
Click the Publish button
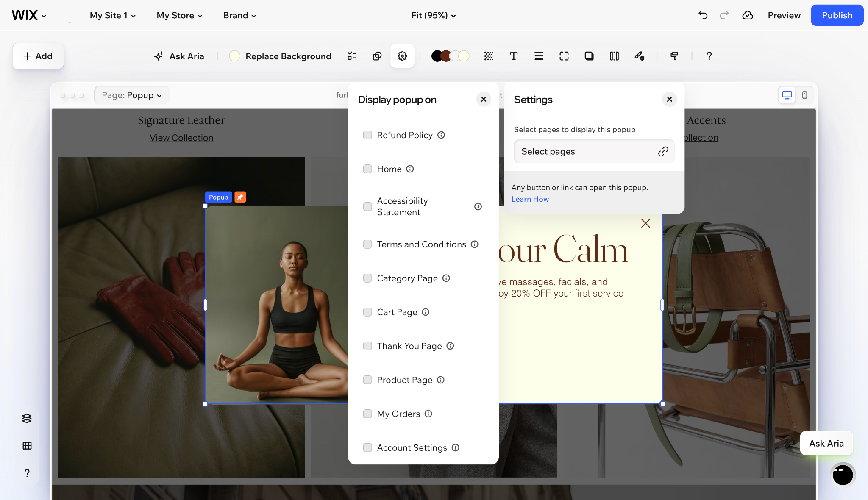pyautogui.click(x=837, y=15)
